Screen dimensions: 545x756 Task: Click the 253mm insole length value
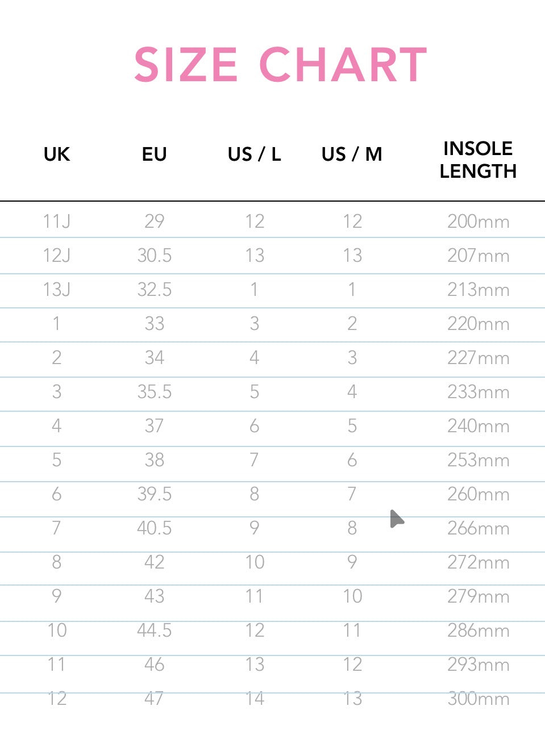click(478, 460)
